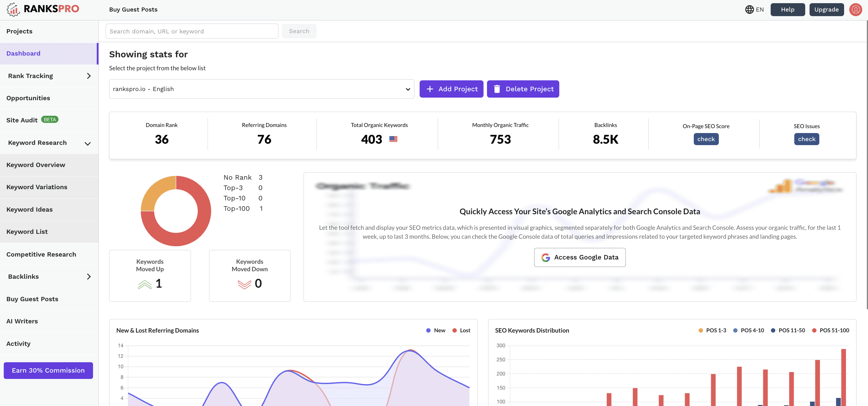868x406 pixels.
Task: Click the trash icon on Delete Project
Action: (497, 89)
